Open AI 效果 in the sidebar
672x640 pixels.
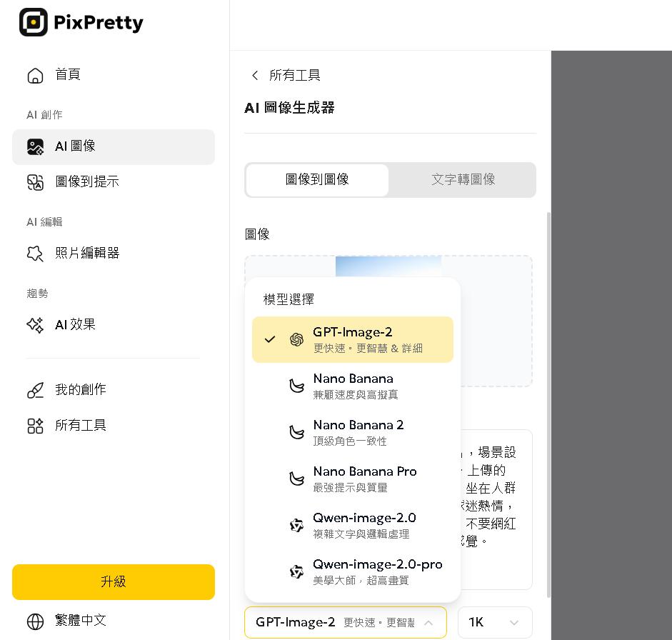pos(113,325)
